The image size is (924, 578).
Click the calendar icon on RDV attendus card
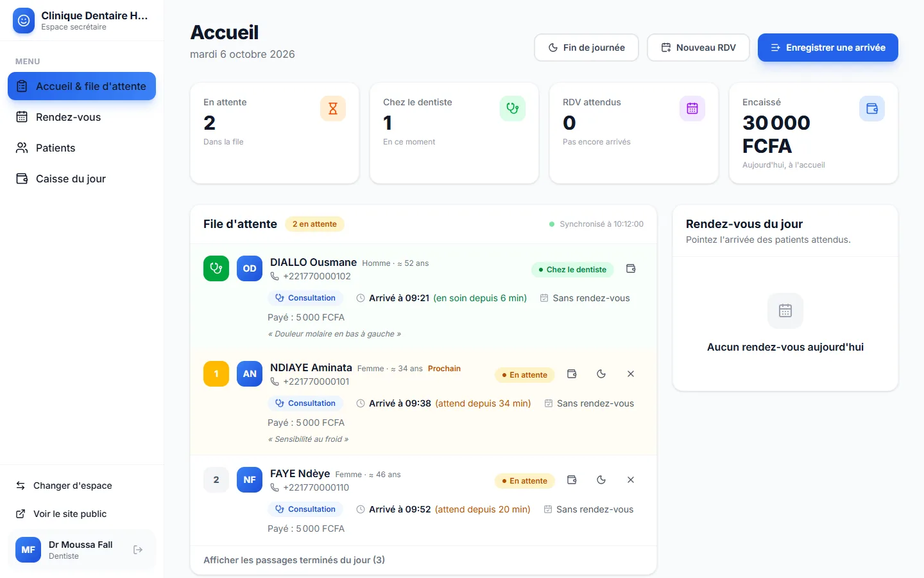692,109
